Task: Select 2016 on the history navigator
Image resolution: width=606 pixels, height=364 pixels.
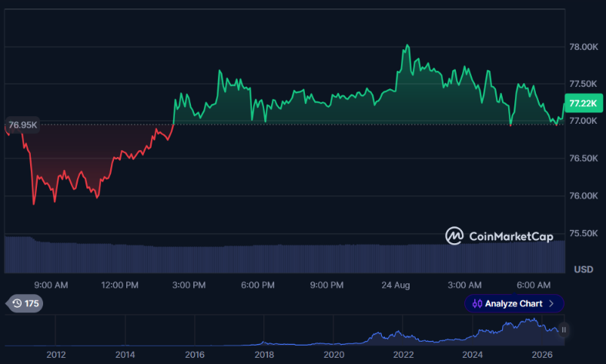Action: [195, 355]
